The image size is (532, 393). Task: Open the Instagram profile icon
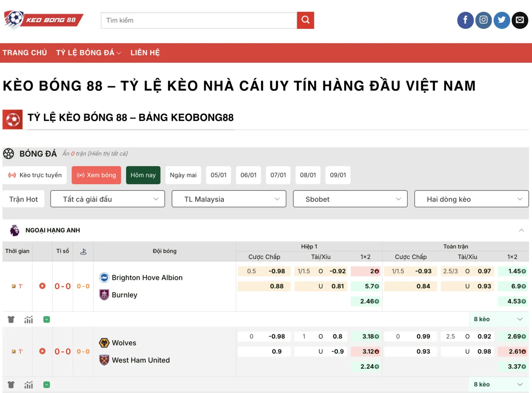coord(483,20)
